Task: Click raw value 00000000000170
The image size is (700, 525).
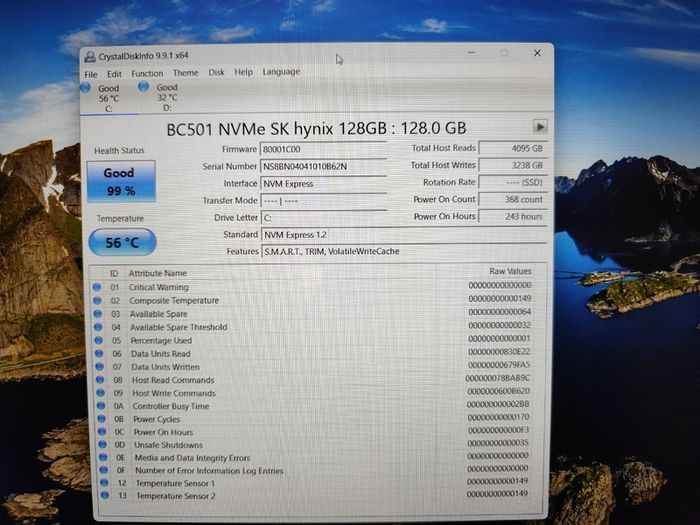Action: click(x=498, y=417)
